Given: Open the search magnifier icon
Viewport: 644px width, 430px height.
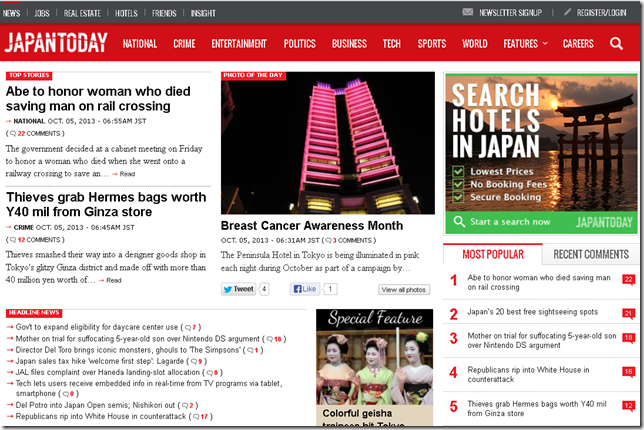Looking at the screenshot, I should click(617, 44).
